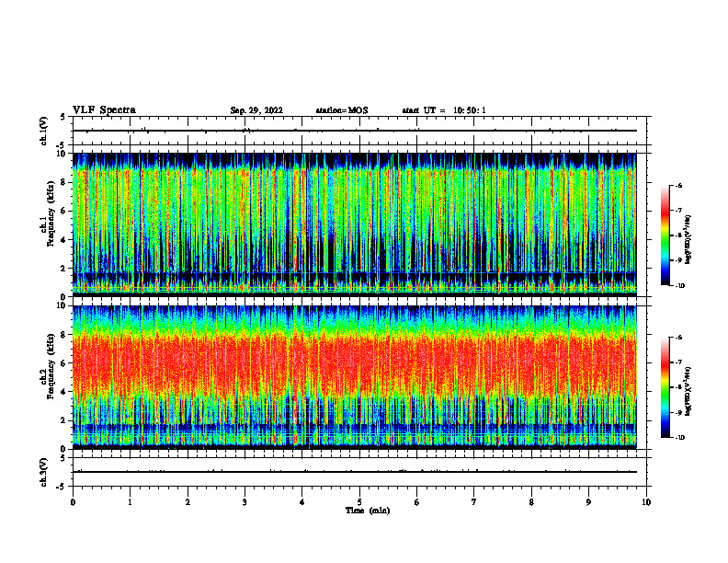Click time axis tick label "9"
The height and width of the screenshot is (563, 728).
click(x=588, y=502)
